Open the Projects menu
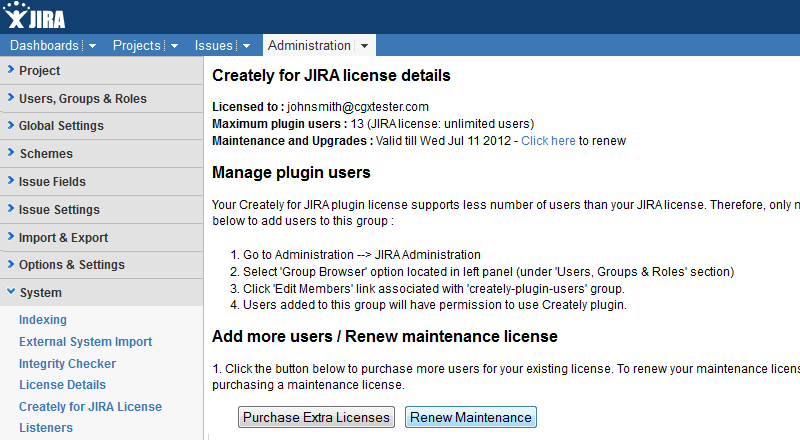This screenshot has height=440, width=800. pos(137,45)
